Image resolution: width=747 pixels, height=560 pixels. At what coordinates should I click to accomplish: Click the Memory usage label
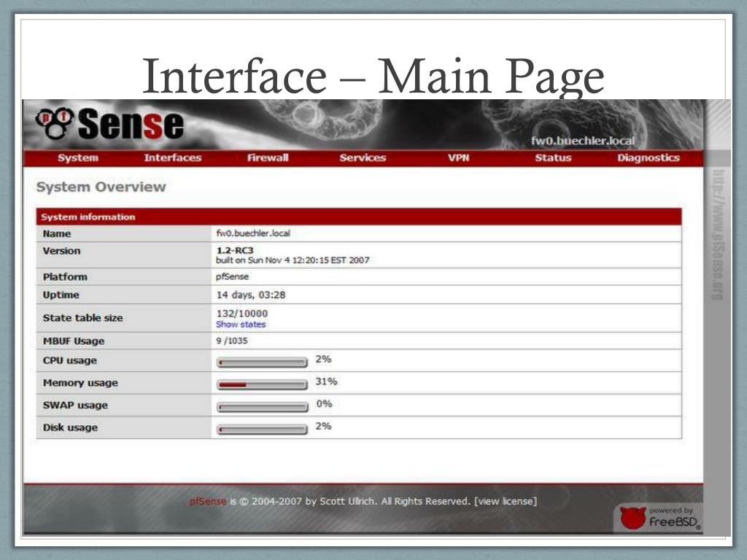tap(80, 383)
